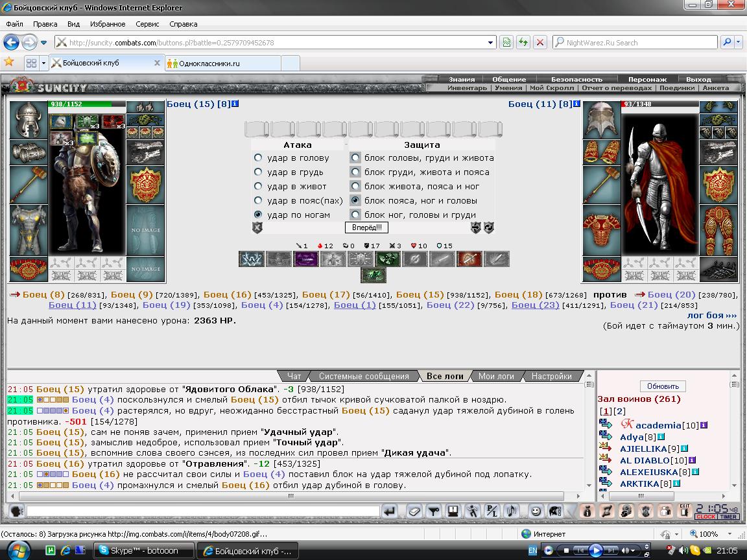Click into the chat message input field
This screenshot has width=747, height=560.
click(x=203, y=511)
